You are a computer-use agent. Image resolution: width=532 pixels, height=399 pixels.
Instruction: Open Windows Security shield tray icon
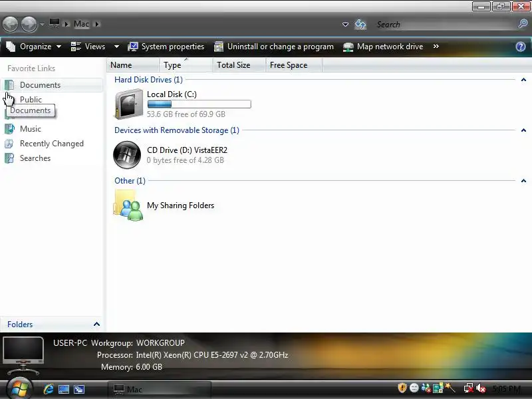click(x=402, y=388)
